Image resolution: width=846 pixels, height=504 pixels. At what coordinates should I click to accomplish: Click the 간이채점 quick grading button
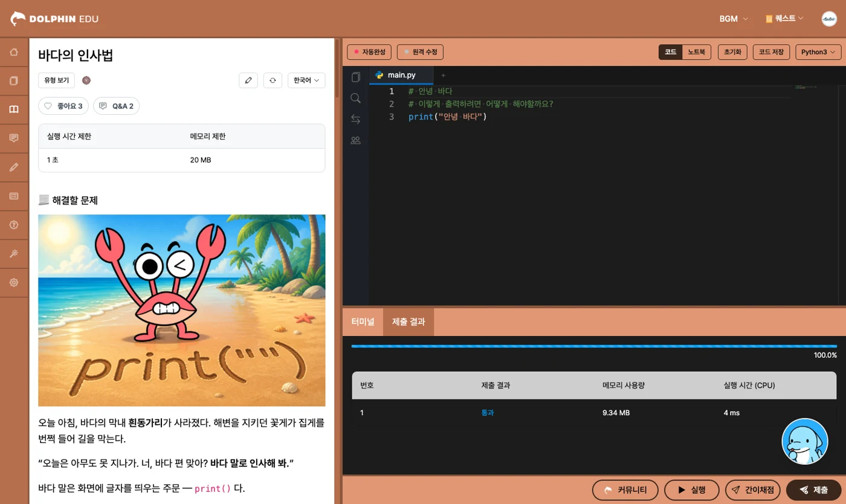[x=753, y=490]
